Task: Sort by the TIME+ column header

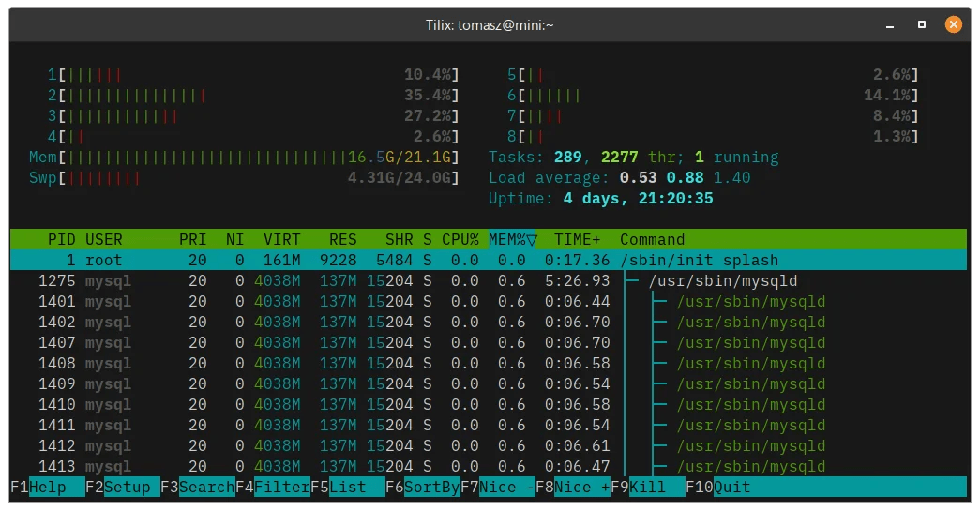Action: [x=577, y=240]
